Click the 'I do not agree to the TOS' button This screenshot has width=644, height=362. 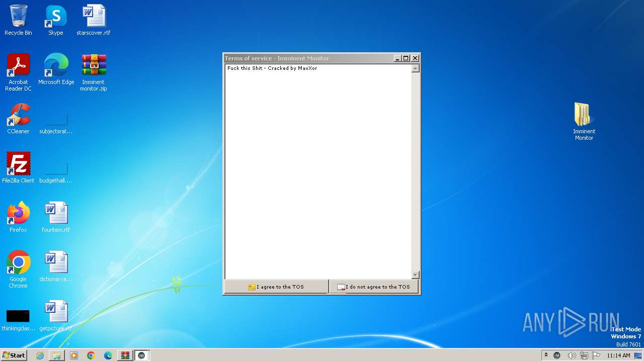[x=374, y=287]
